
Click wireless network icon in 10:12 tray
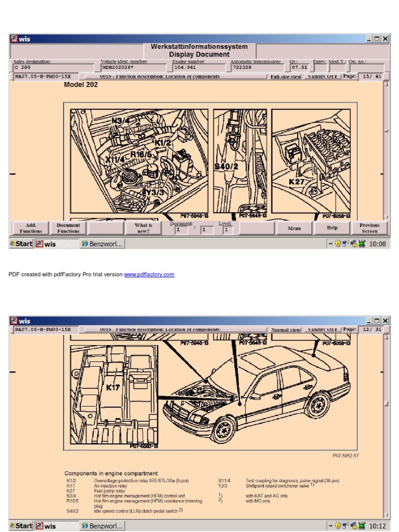point(345,526)
